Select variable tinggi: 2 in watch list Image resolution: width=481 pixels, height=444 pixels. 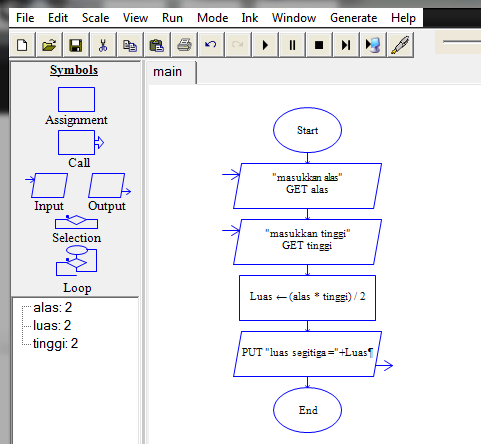pyautogui.click(x=55, y=343)
